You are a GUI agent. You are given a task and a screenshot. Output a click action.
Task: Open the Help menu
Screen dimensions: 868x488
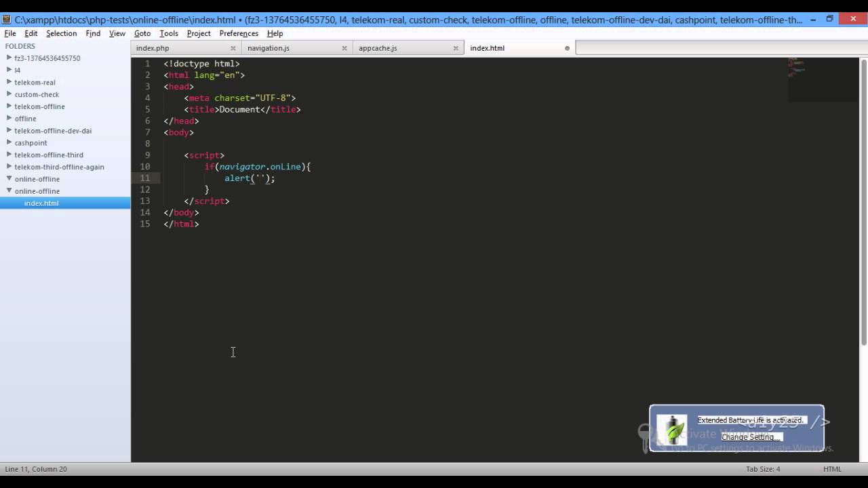click(x=275, y=33)
